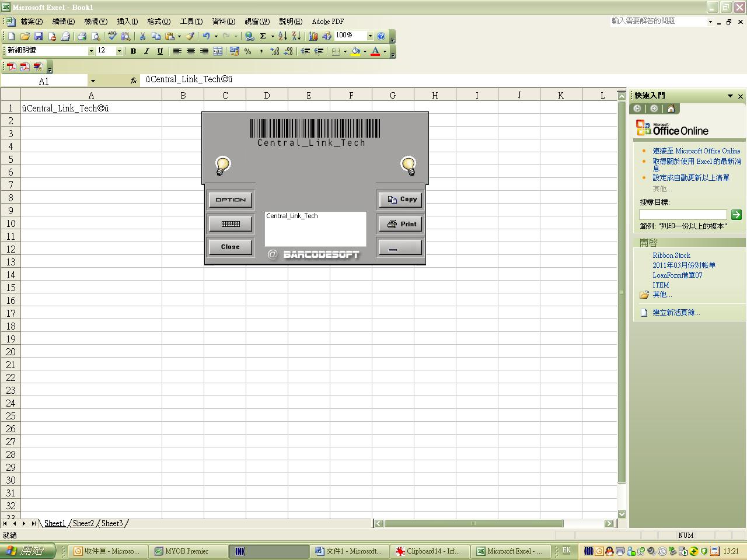Screen dimensions: 747x560
Task: Cut selection with the scissors icon
Action: coord(142,36)
